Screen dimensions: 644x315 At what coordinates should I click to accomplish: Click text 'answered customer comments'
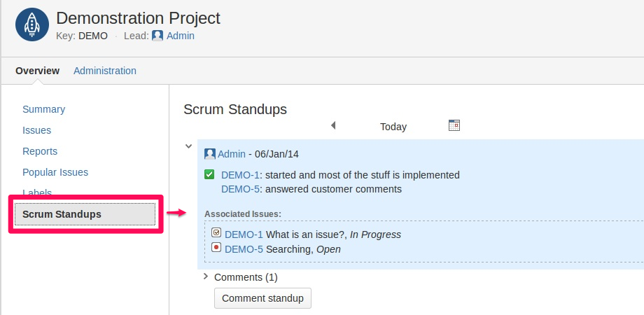pos(333,189)
